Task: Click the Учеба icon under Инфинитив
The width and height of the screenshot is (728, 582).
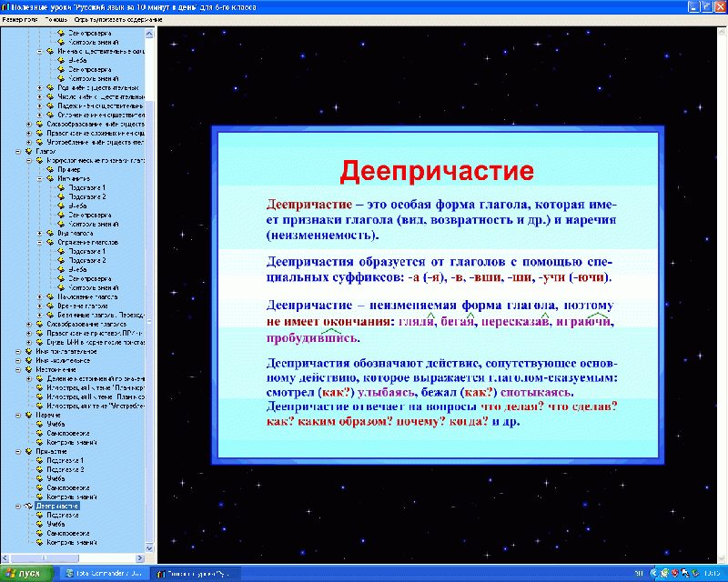Action: tap(61, 206)
